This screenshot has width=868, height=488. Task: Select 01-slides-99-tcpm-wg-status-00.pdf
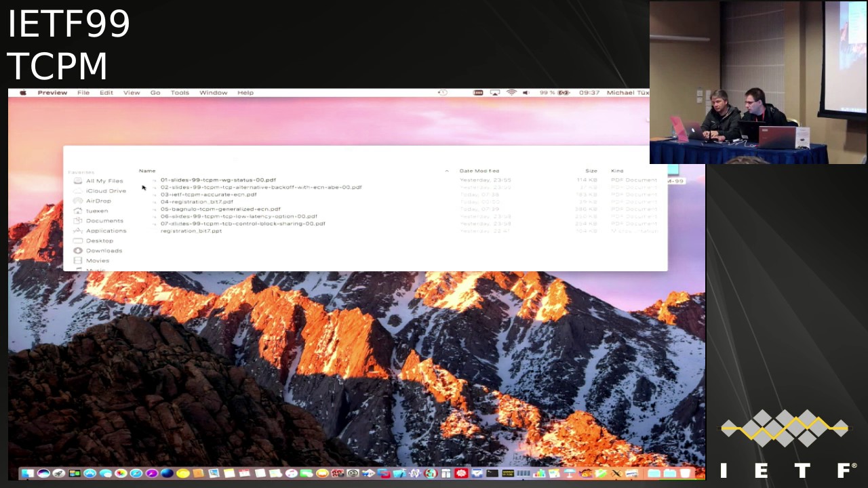click(218, 180)
